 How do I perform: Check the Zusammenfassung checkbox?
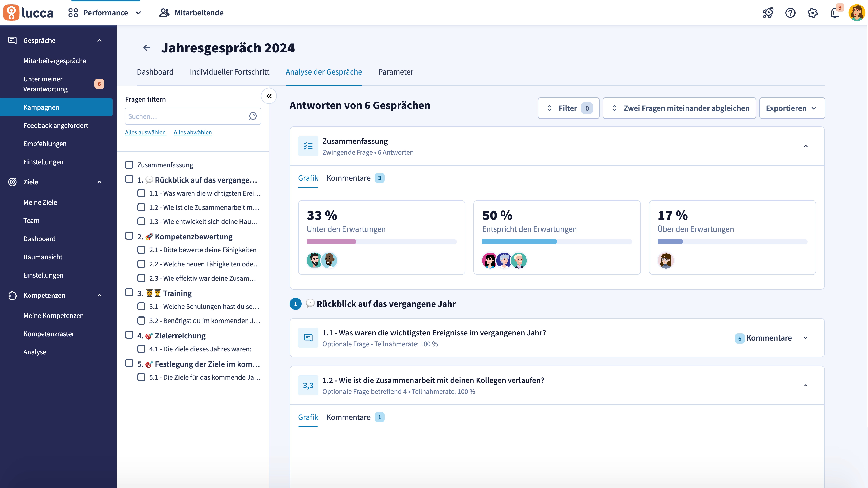[x=129, y=165]
